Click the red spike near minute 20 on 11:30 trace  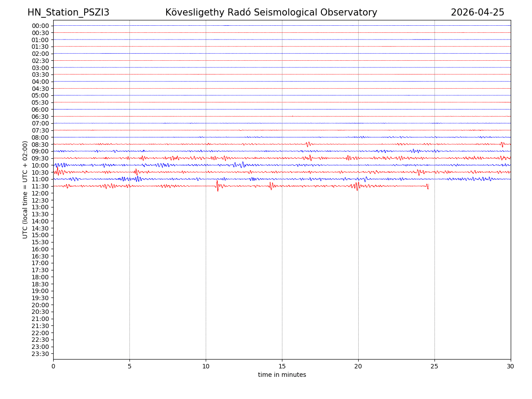[x=357, y=186]
